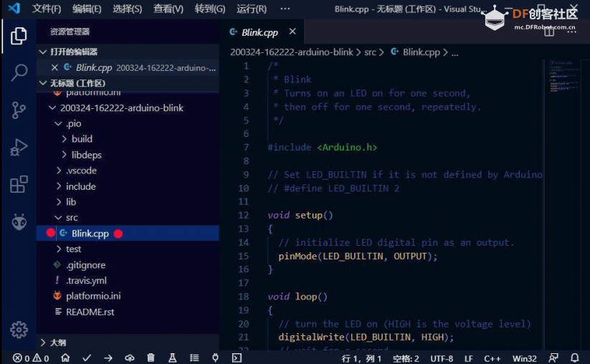Open the Search view in activity bar
The image size is (590, 364).
point(19,72)
